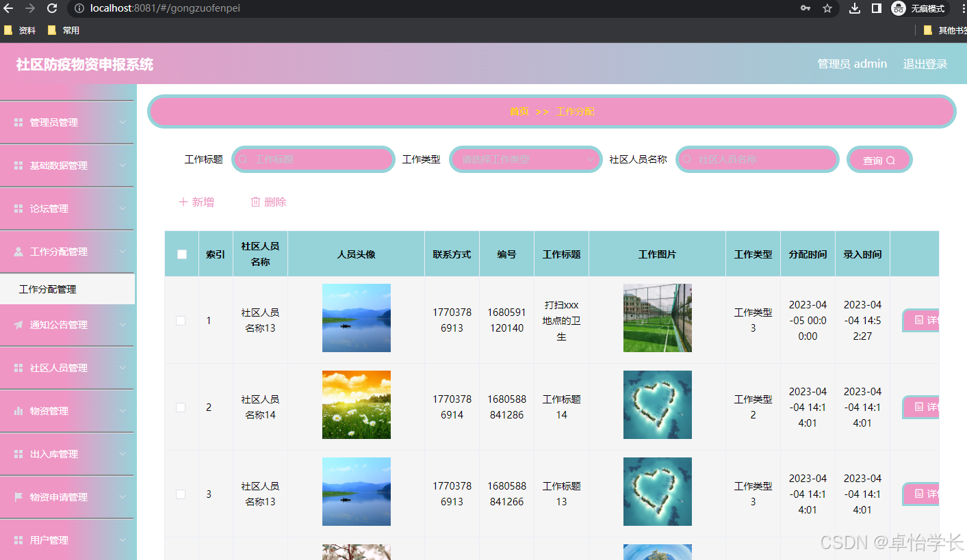Image resolution: width=967 pixels, height=560 pixels.
Task: Open the lake avatar thumbnail in row 1
Action: pyautogui.click(x=357, y=318)
